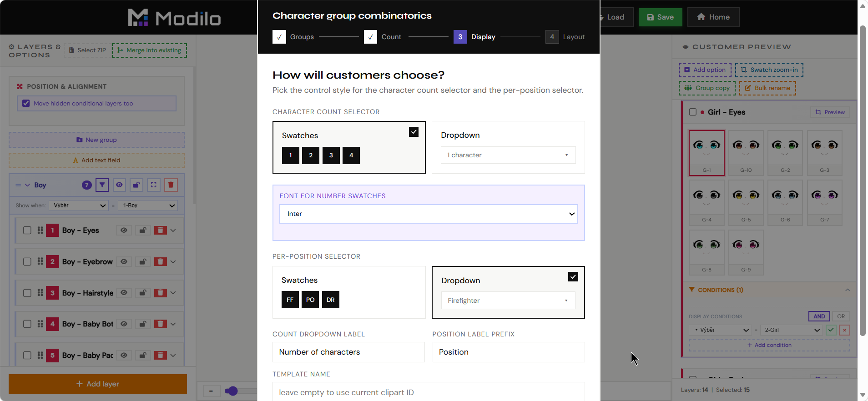
Task: Go to the Layout wizard step
Action: (565, 37)
